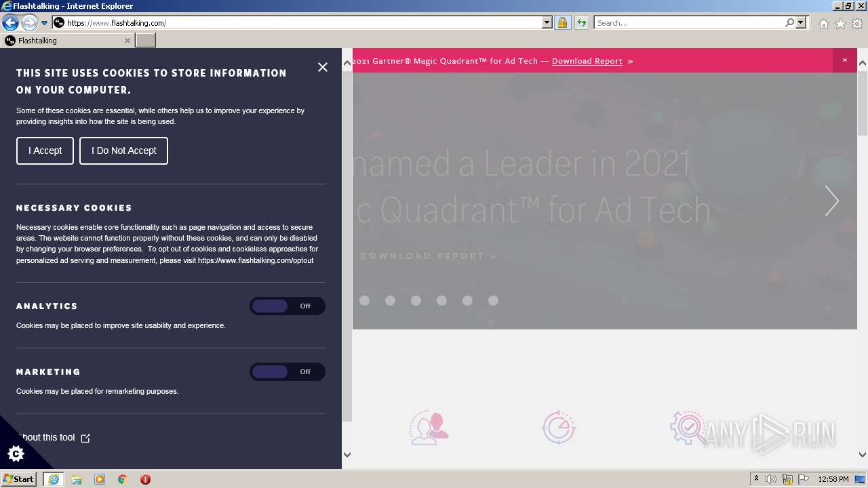Click the refresh page icon
The image size is (868, 488).
tap(581, 23)
